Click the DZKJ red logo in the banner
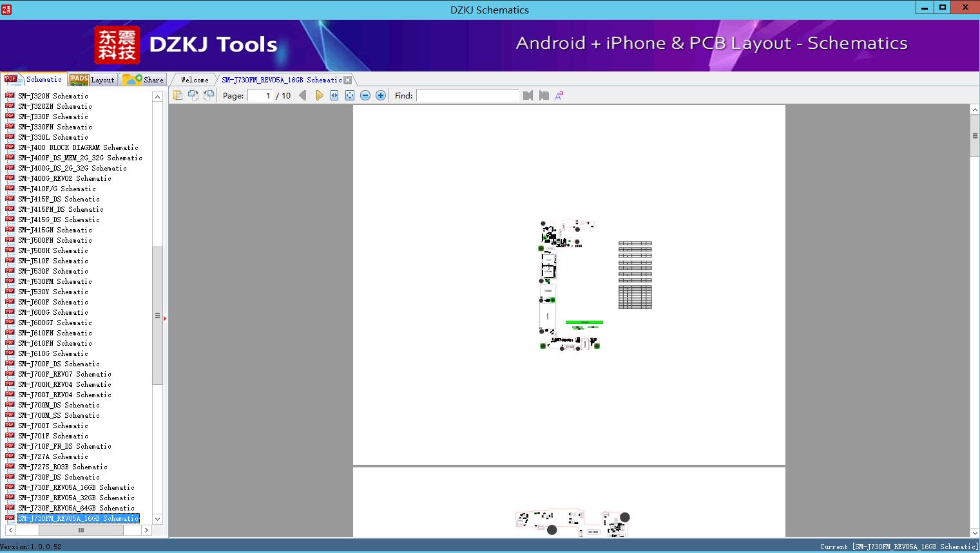The height and width of the screenshot is (553, 980). click(x=117, y=45)
